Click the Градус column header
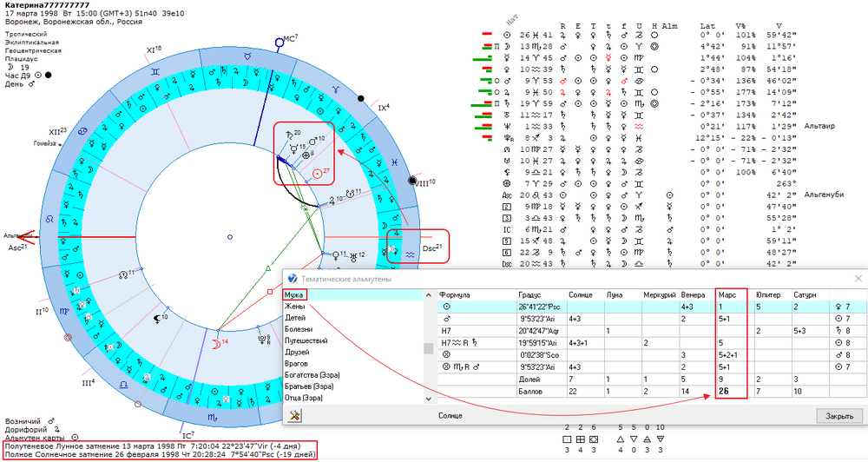The width and height of the screenshot is (868, 462). click(x=542, y=294)
